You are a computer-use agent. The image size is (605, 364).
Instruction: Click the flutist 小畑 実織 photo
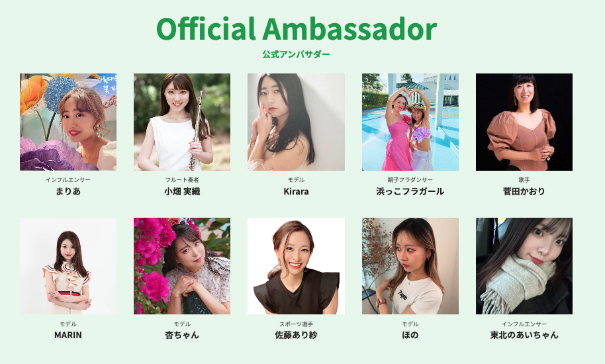[182, 122]
